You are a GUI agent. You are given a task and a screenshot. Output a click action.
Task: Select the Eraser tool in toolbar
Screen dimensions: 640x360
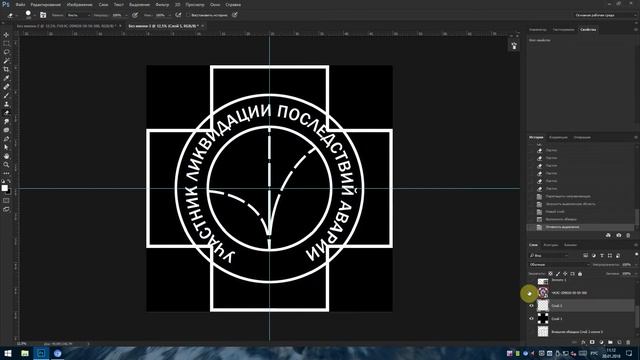click(x=6, y=113)
